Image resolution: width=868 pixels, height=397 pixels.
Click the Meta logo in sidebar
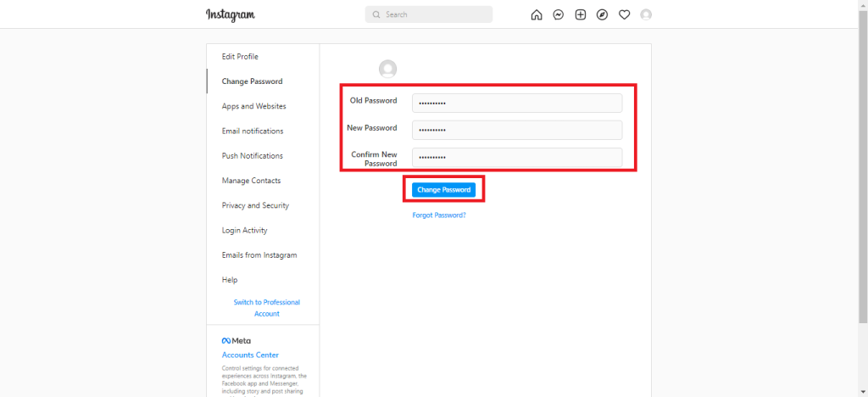pos(236,340)
